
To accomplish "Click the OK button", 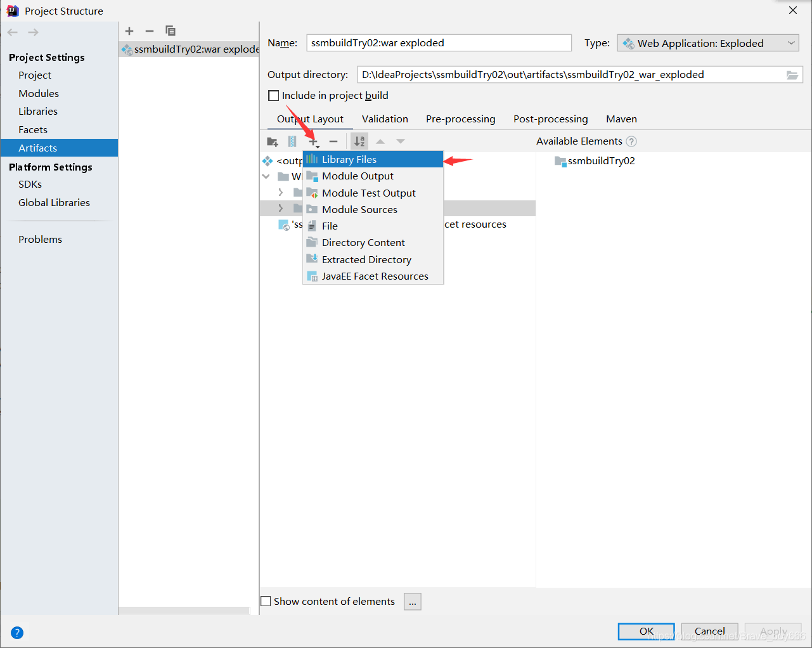I will pos(647,632).
